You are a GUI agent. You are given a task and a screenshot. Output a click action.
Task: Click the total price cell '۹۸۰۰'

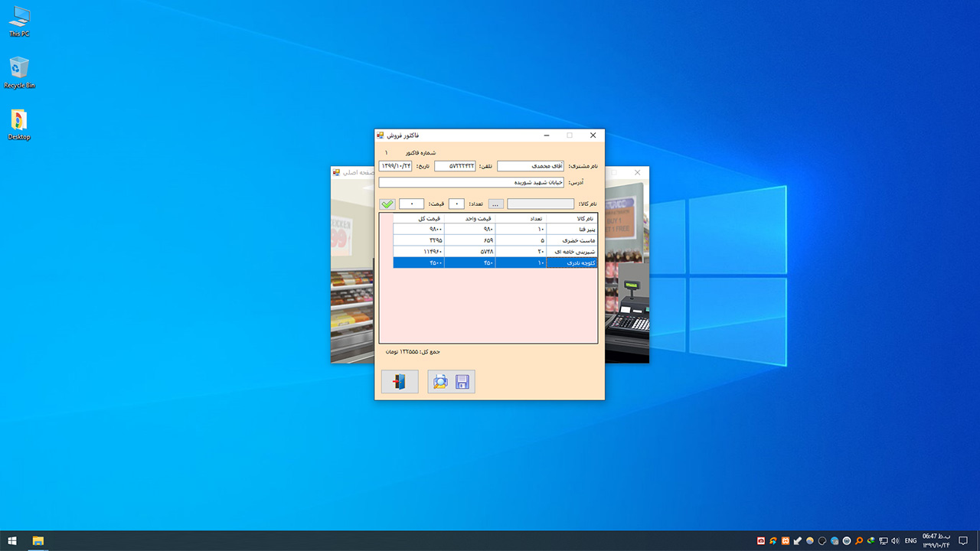pos(419,230)
